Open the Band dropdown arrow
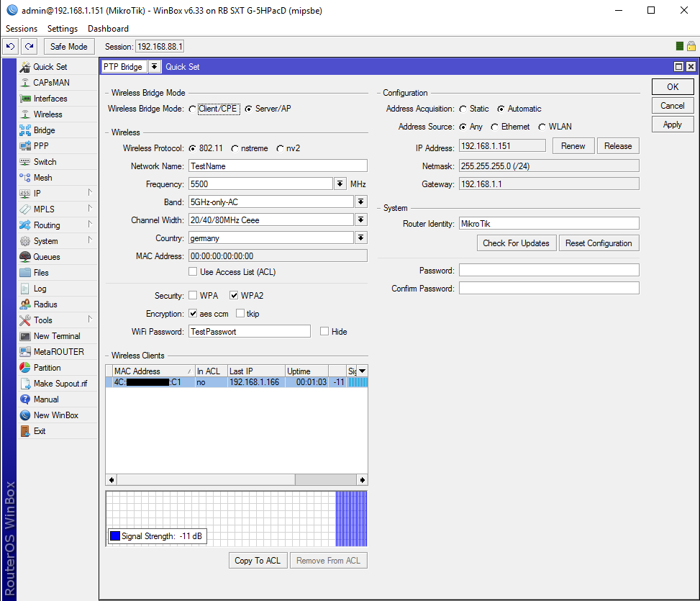Screen dimensions: 700x601 pos(360,202)
